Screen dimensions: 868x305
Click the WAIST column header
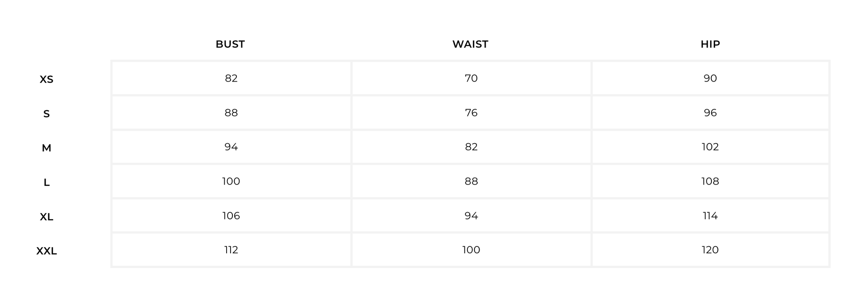[x=470, y=44]
